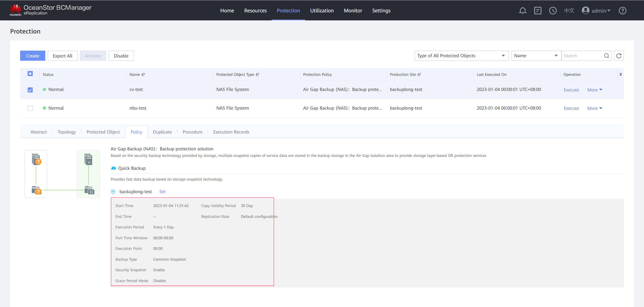Click the clock history icon in header
Viewport: 644px width, 307px height.
pyautogui.click(x=553, y=11)
